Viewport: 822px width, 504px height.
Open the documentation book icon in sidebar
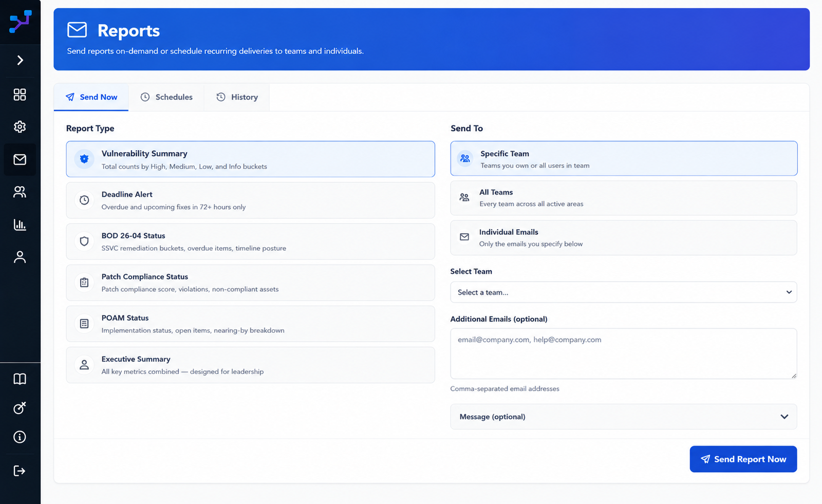(20, 379)
